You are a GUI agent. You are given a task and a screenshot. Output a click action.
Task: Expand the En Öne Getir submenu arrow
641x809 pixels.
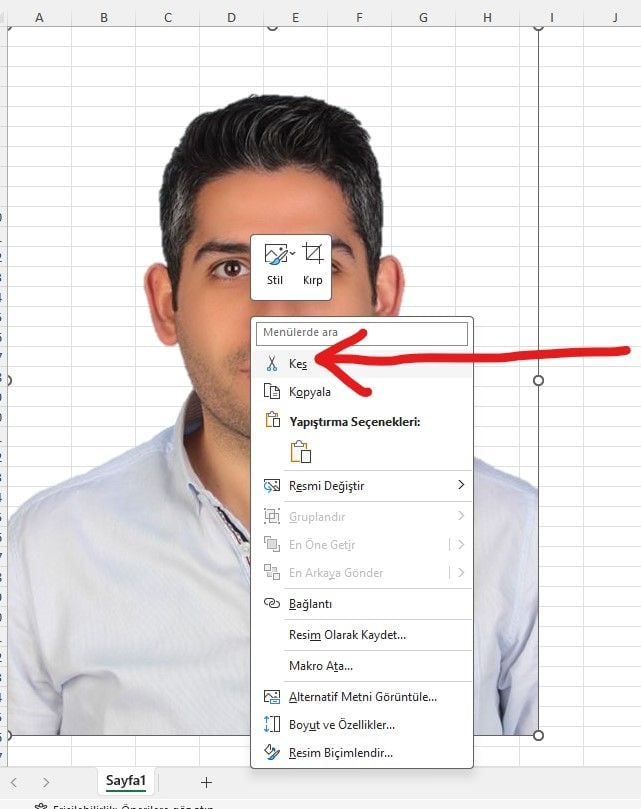point(461,544)
